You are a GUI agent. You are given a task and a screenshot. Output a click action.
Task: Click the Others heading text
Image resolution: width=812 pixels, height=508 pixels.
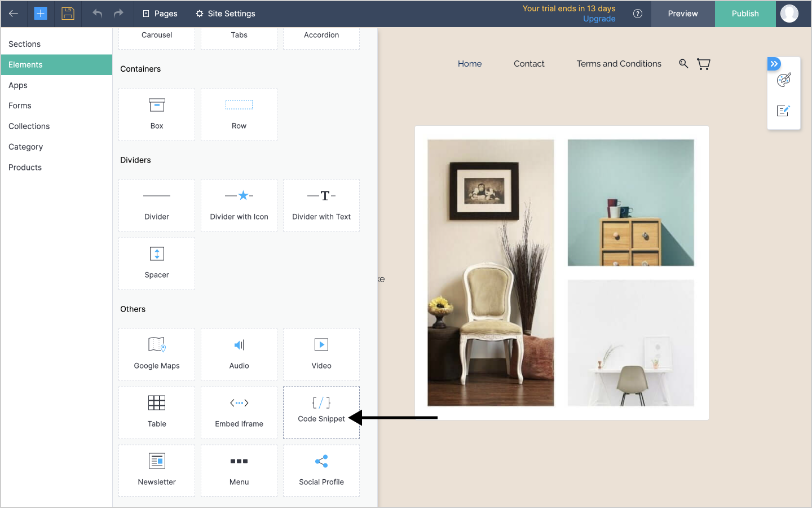click(x=133, y=309)
